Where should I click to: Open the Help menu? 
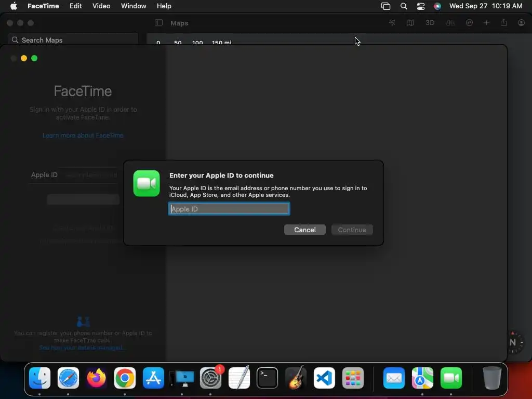pyautogui.click(x=164, y=6)
